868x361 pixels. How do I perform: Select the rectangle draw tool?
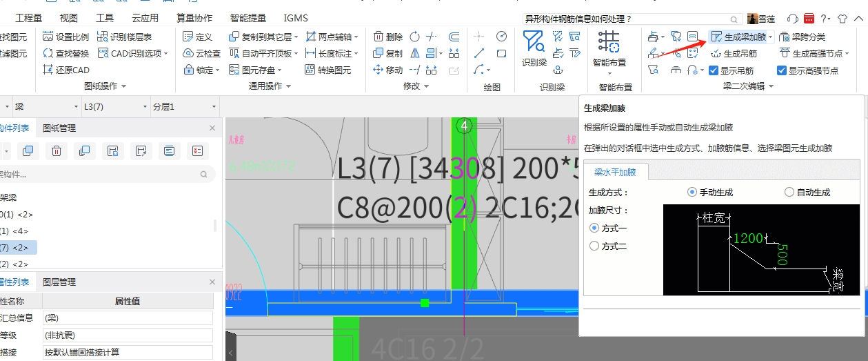pos(501,53)
